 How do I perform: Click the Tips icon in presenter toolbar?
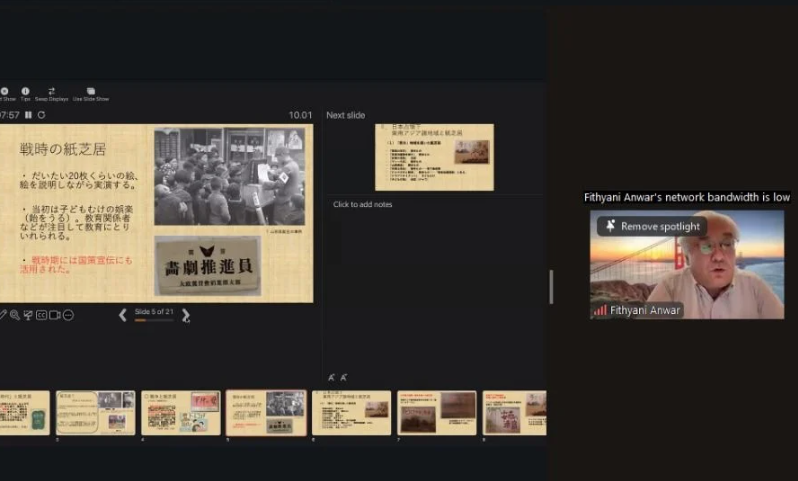[25, 92]
